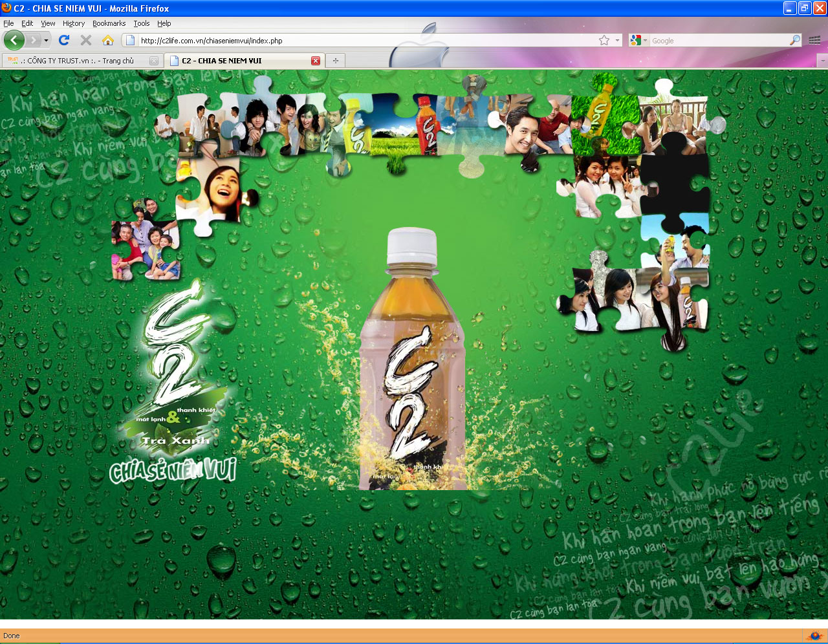This screenshot has width=828, height=644.
Task: Click the Stop loading X button
Action: click(85, 40)
